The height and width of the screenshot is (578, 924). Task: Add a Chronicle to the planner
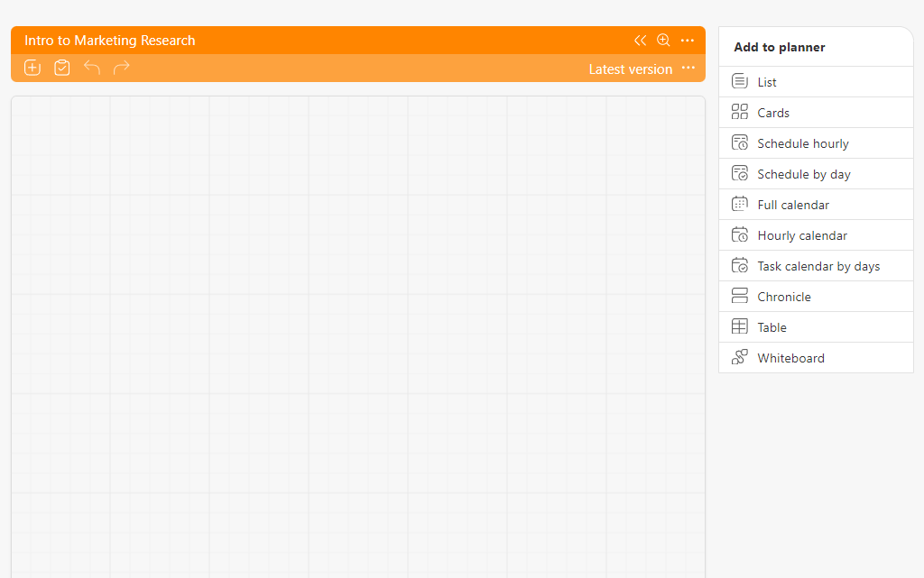coord(816,296)
